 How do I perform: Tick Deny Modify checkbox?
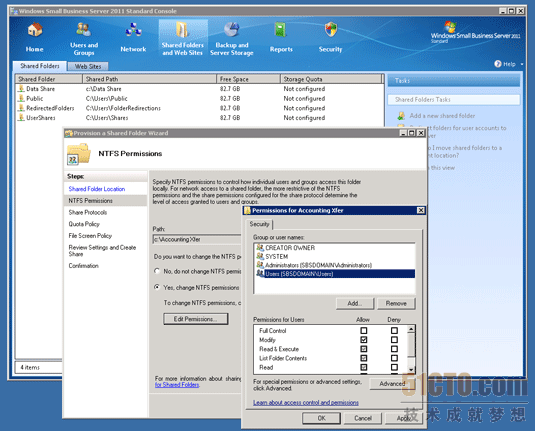point(394,340)
